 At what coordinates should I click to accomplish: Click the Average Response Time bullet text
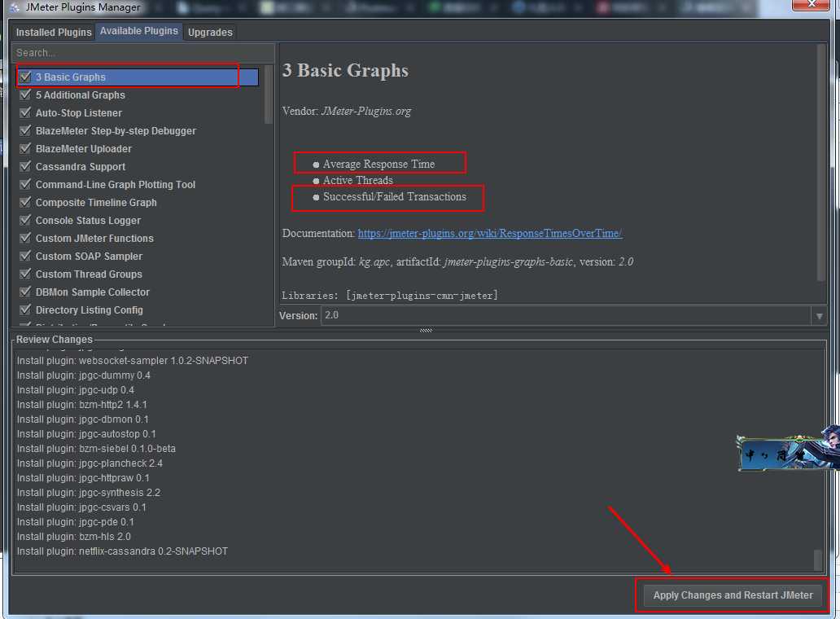(x=378, y=164)
